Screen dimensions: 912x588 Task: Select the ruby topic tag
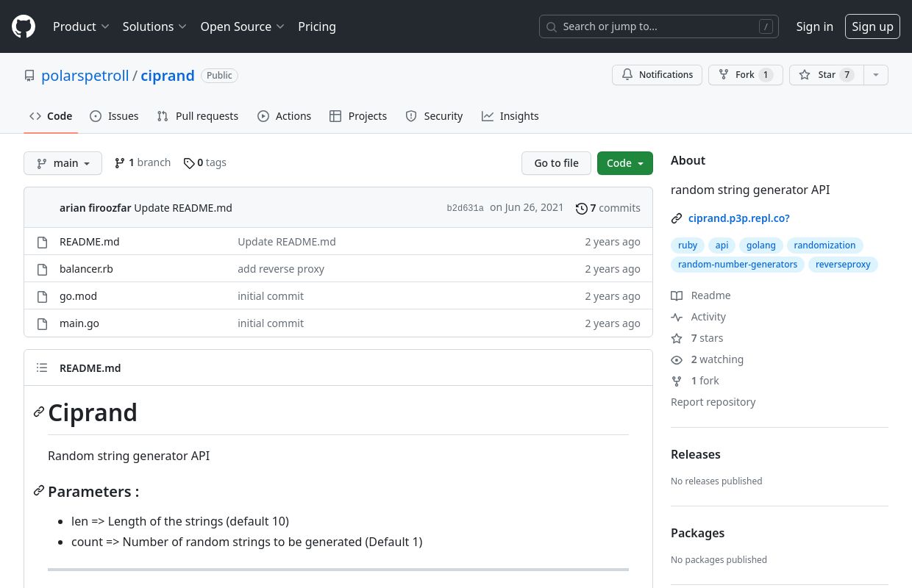688,245
